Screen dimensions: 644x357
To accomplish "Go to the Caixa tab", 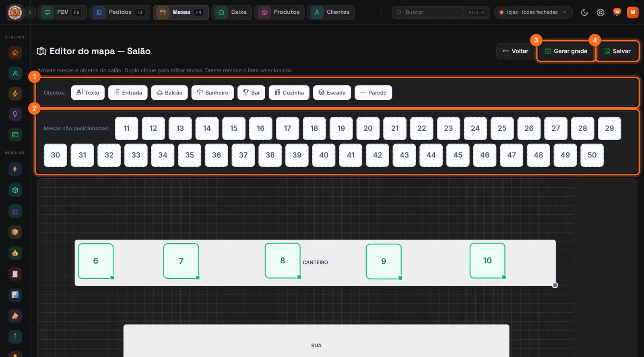I will click(x=232, y=12).
